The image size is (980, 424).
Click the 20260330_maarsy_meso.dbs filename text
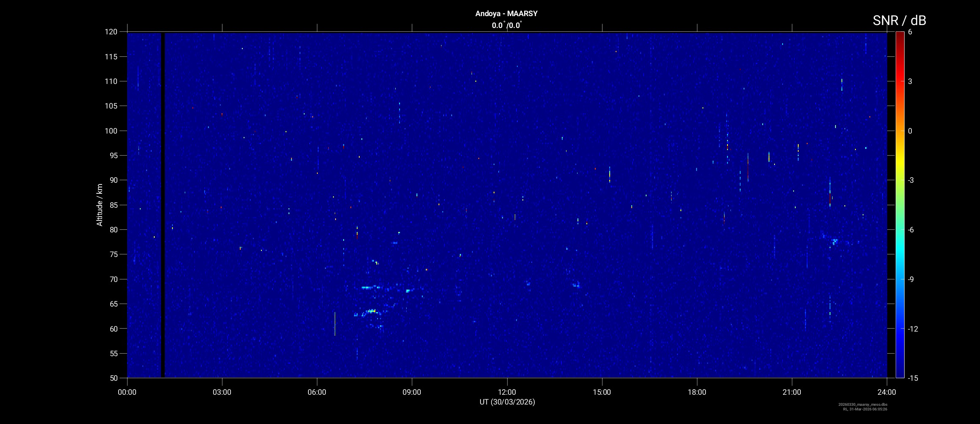click(863, 404)
